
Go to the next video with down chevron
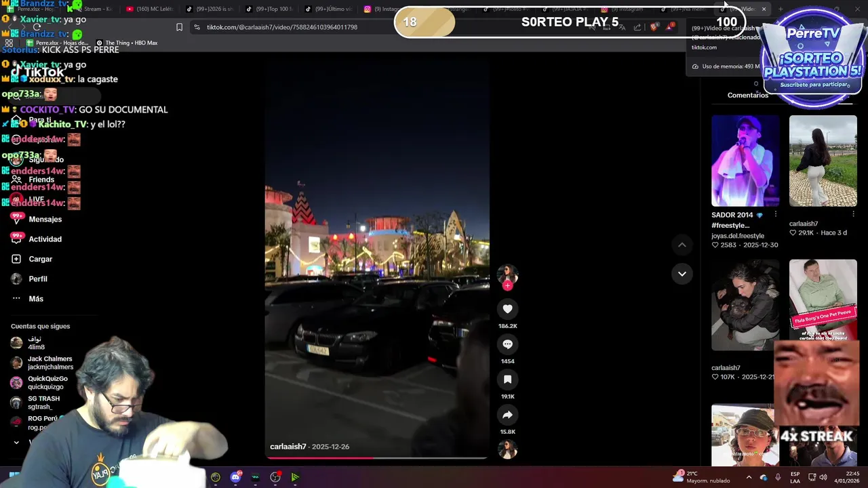[682, 274]
